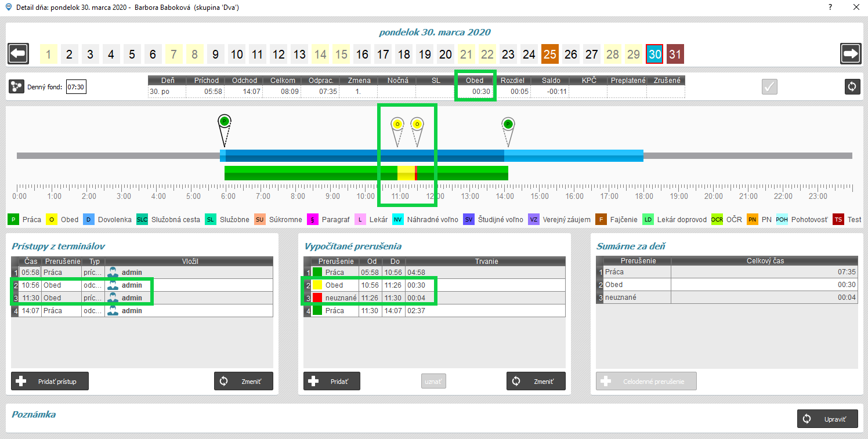Click the Pridať prístup button
Screen dimensions: 868x439
tap(50, 381)
